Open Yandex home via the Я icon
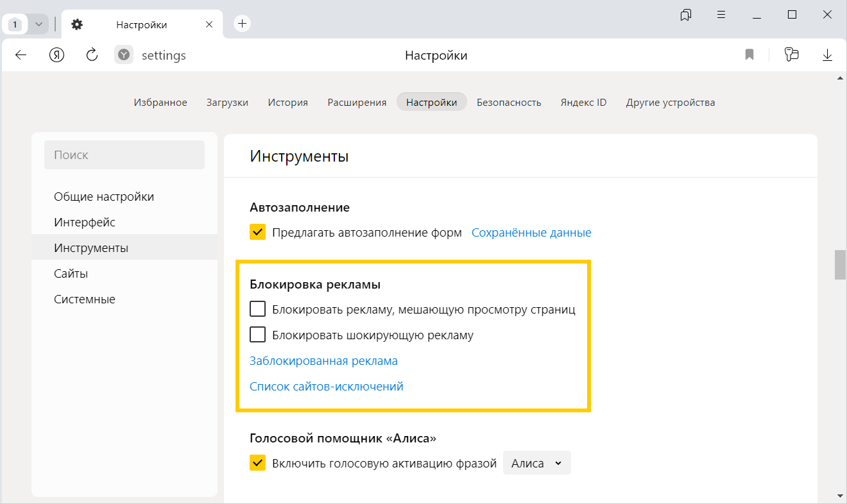The height and width of the screenshot is (504, 847). point(56,55)
